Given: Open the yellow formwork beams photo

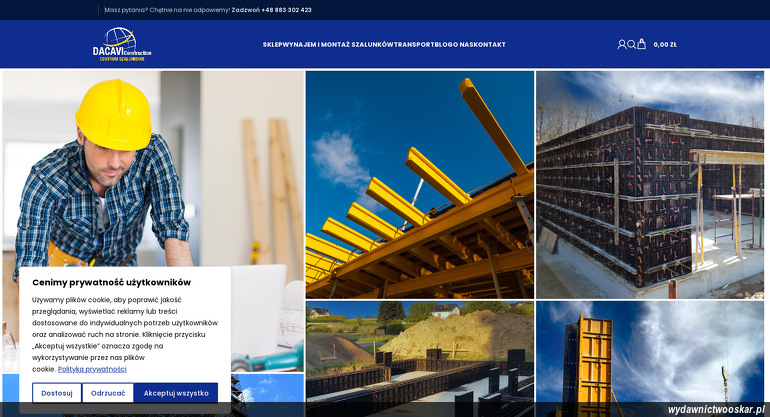Looking at the screenshot, I should [x=420, y=185].
